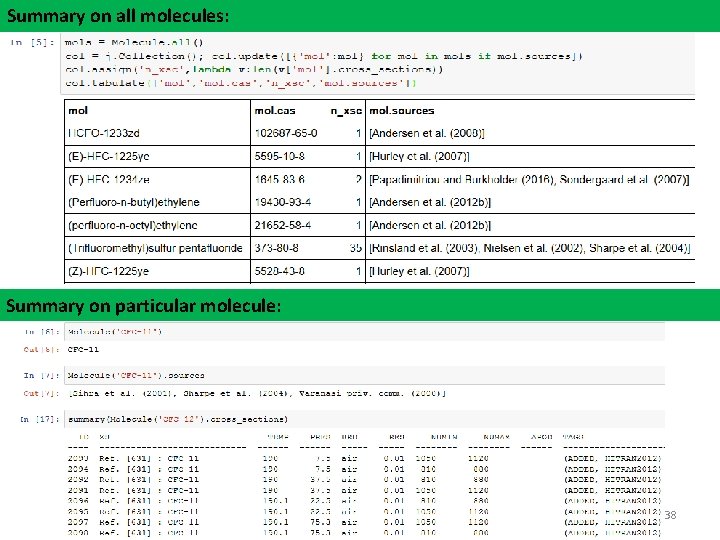
Task: Select CAS number 19430-93-4
Action: [x=282, y=202]
